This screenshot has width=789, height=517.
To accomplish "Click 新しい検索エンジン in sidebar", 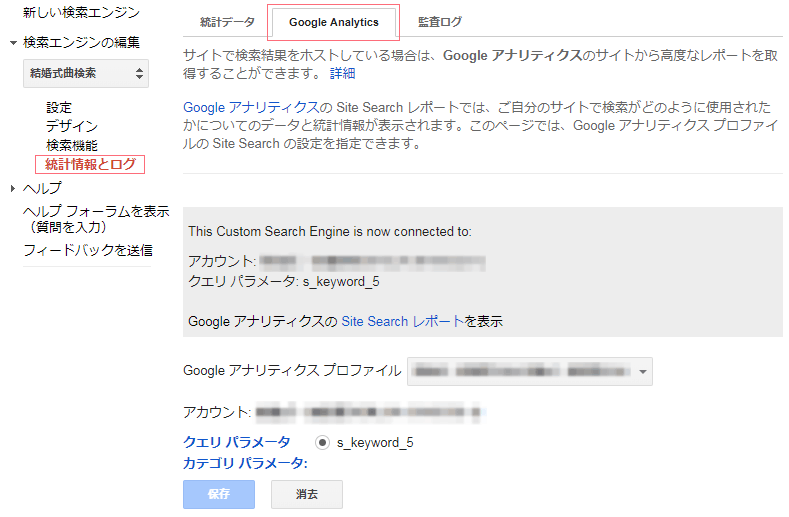I will (82, 12).
